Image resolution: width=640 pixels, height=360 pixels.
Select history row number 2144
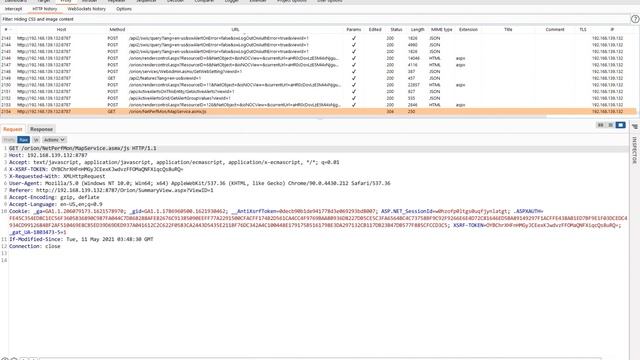click(318, 45)
